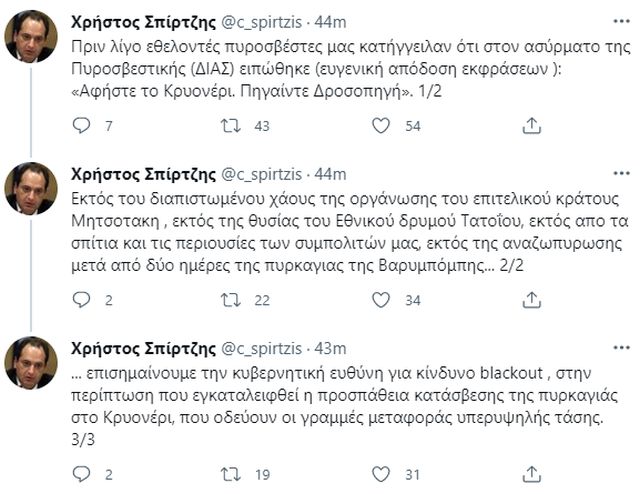Retweet the second tweet with 22 retweets
Screen dimensions: 640x494
click(232, 299)
